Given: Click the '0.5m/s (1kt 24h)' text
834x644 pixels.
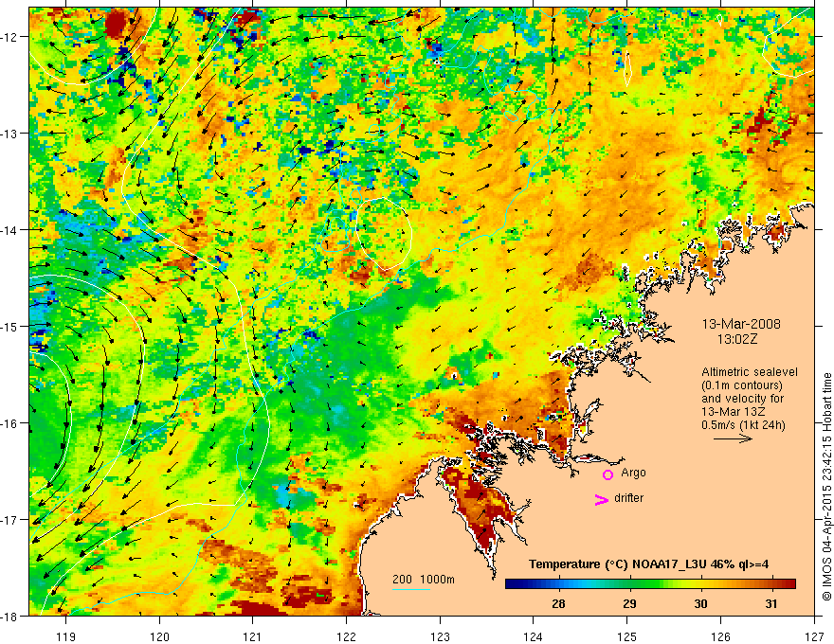Looking at the screenshot, I should [743, 424].
